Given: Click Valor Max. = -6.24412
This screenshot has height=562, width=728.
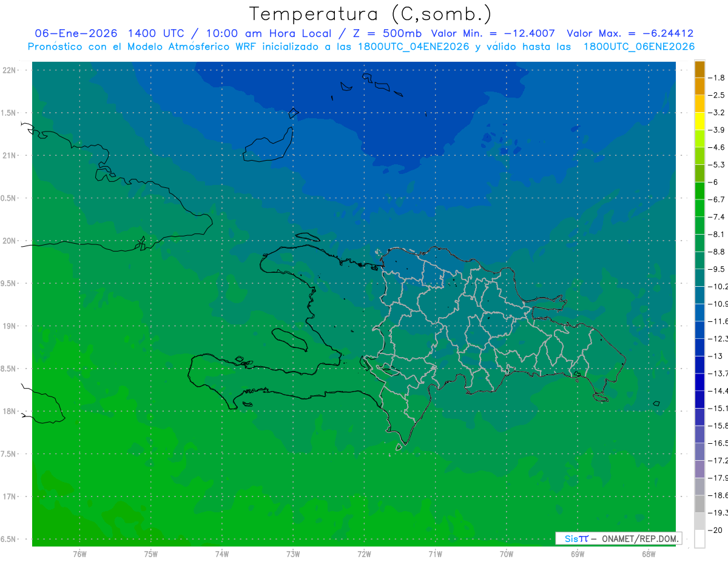Looking at the screenshot, I should [x=630, y=33].
